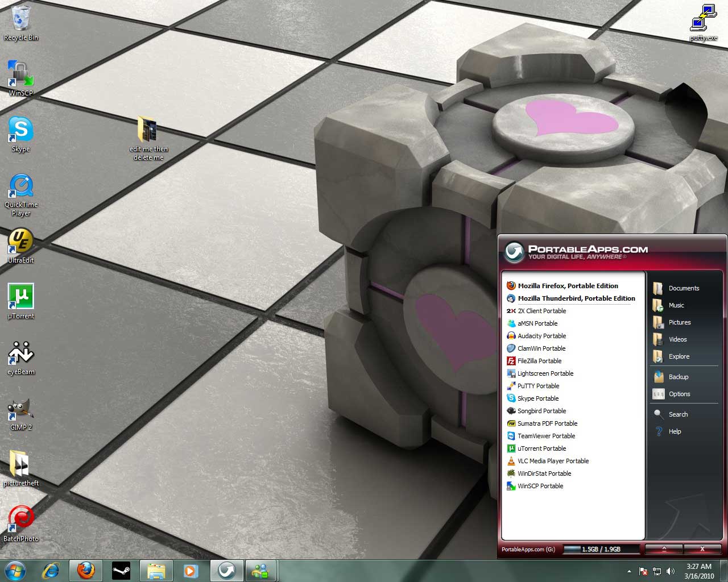Screen dimensions: 728x582
Task: Open the Windows Start menu
Action: pos(15,570)
